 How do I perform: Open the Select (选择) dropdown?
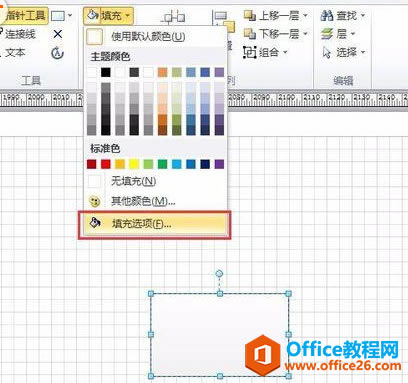coord(363,52)
